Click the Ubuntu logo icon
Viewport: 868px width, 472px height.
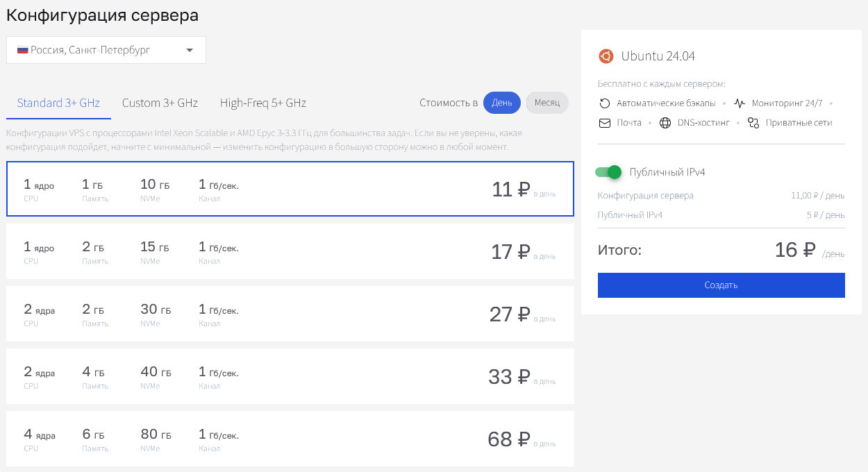(x=606, y=56)
